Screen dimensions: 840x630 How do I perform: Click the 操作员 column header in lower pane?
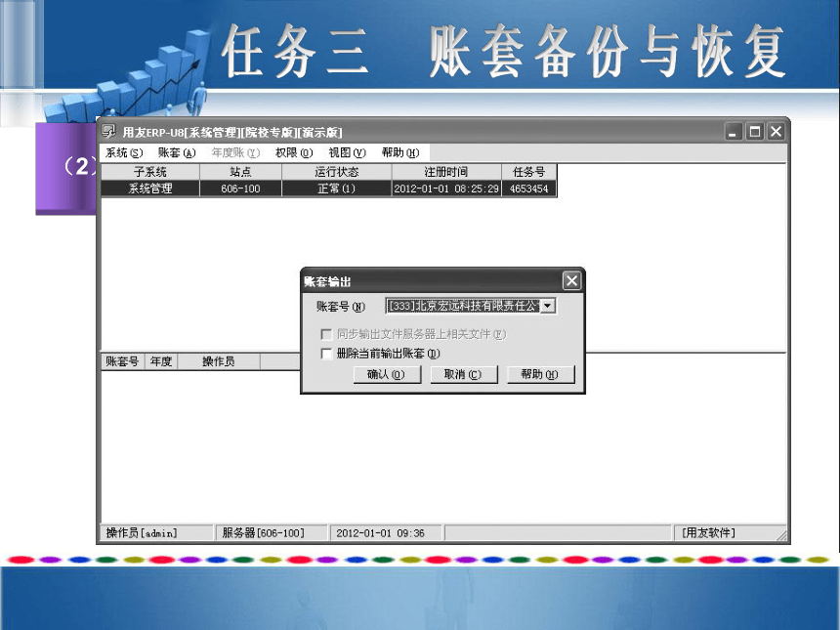point(219,361)
